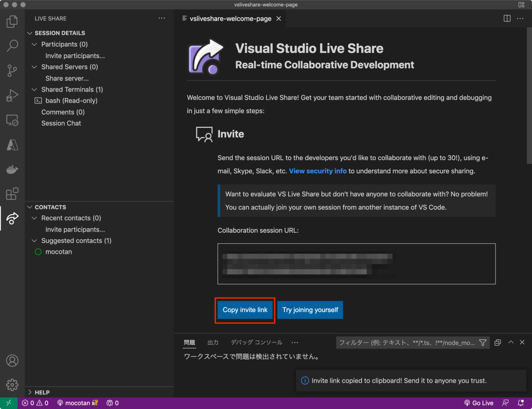Screen dimensions: 532x409
Task: Open the Azure view in activity bar
Action: [x=12, y=145]
